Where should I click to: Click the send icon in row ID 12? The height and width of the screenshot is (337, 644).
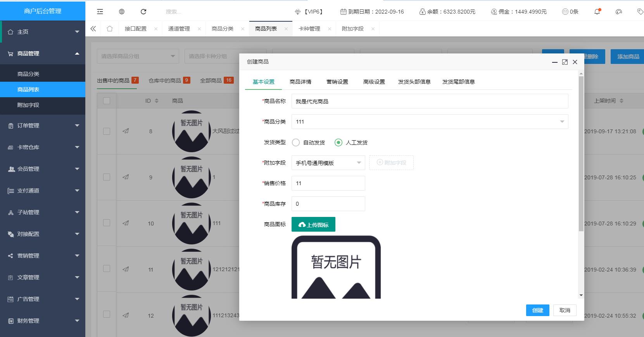point(126,315)
